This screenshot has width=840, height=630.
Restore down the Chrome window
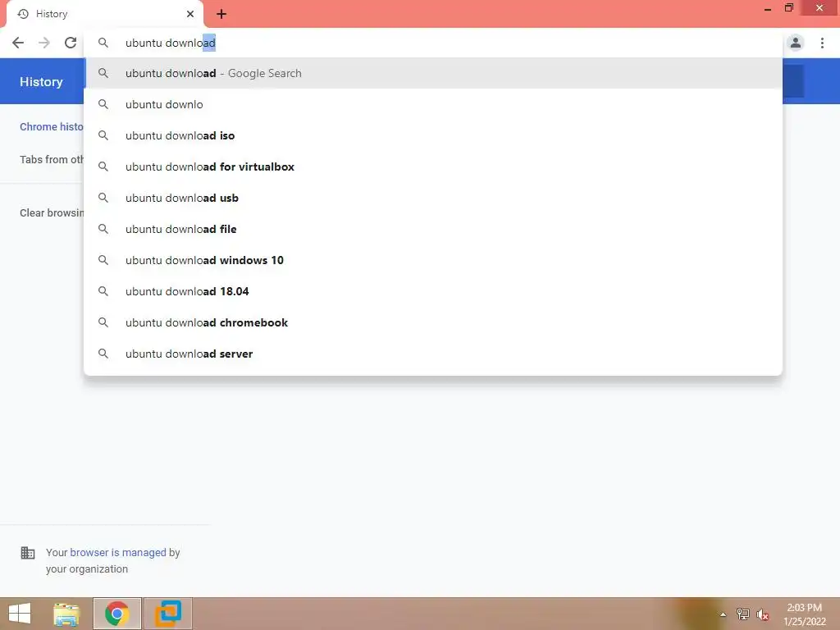coord(788,8)
